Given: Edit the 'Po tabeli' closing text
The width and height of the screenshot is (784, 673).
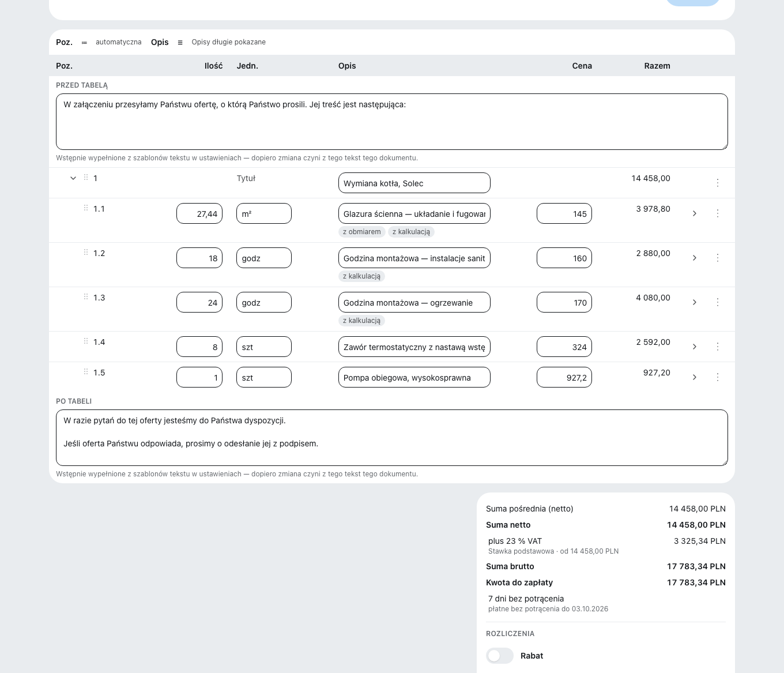Looking at the screenshot, I should tap(392, 438).
